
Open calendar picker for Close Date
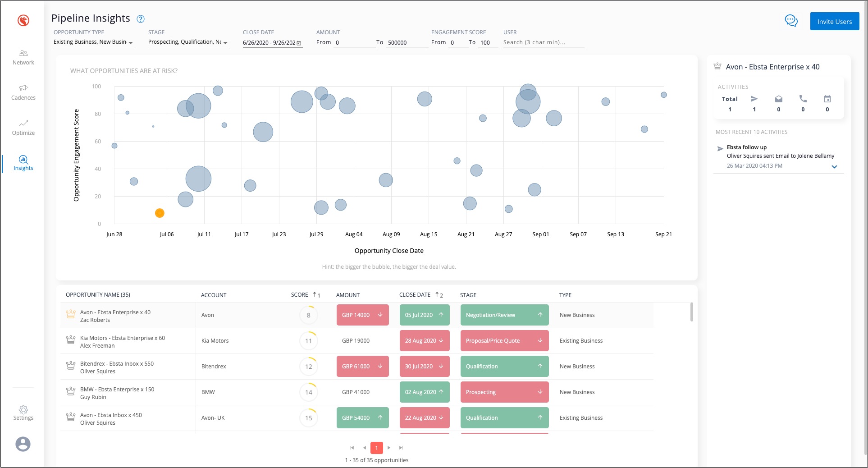pos(299,43)
